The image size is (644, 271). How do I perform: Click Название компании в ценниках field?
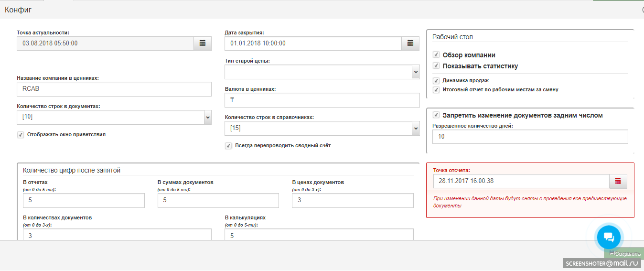point(114,89)
